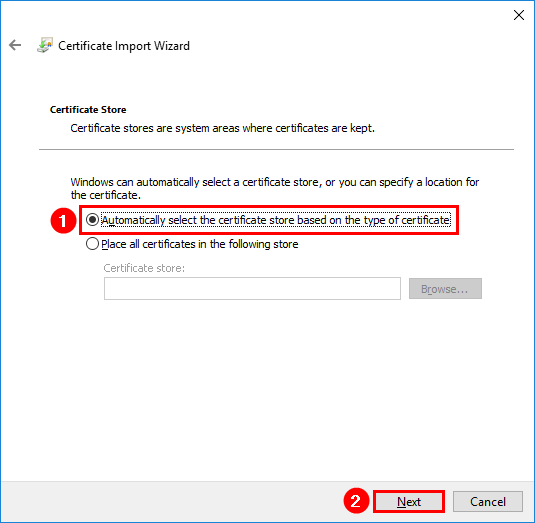Click the Browse... button
Screen dimensions: 535x523
[445, 289]
